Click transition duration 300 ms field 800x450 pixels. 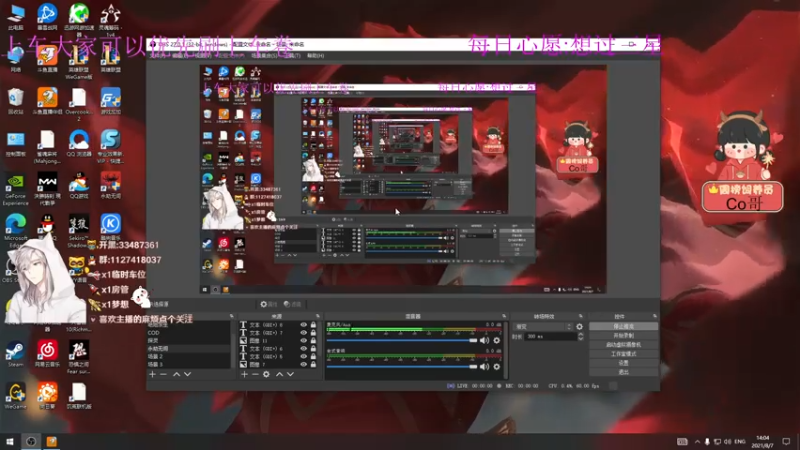[x=551, y=337]
